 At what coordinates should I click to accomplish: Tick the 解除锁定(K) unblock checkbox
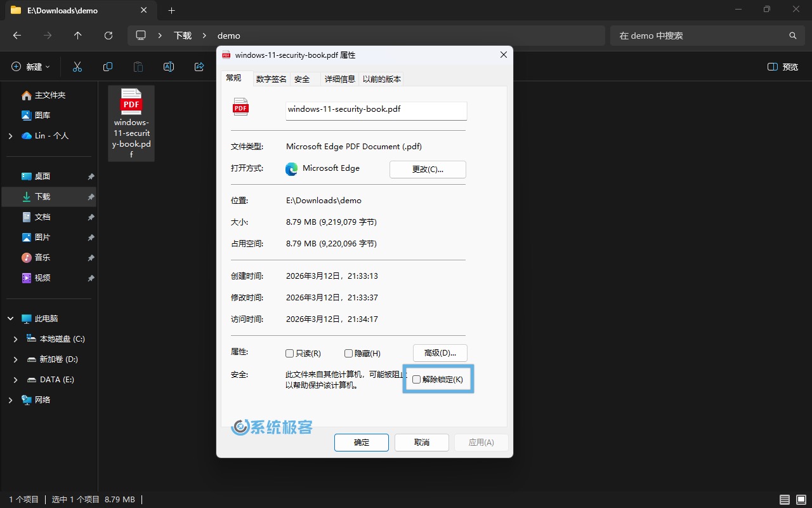point(417,380)
